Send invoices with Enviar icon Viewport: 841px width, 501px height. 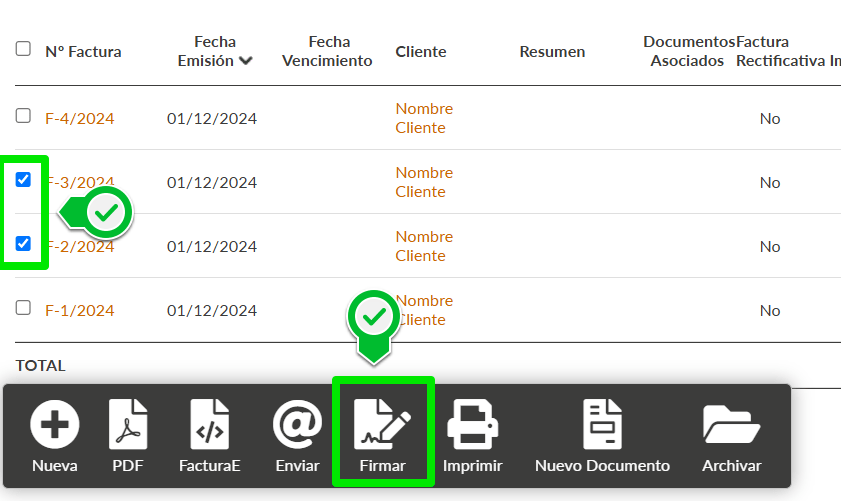click(x=297, y=424)
